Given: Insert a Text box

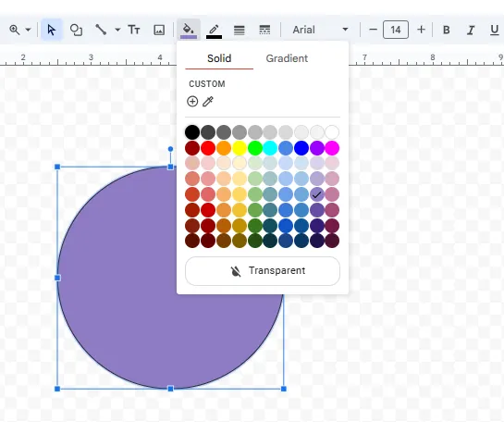Looking at the screenshot, I should [134, 30].
